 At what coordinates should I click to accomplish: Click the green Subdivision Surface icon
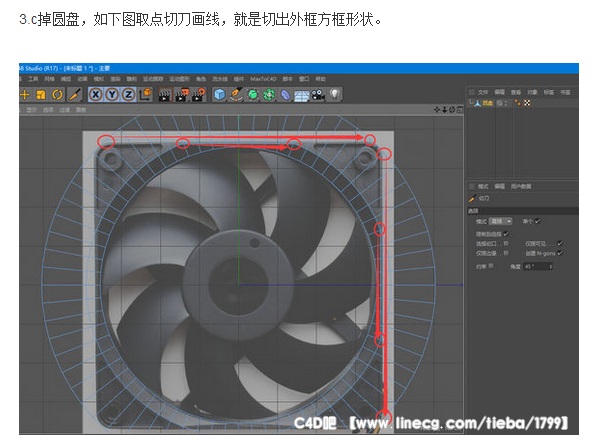tap(253, 94)
